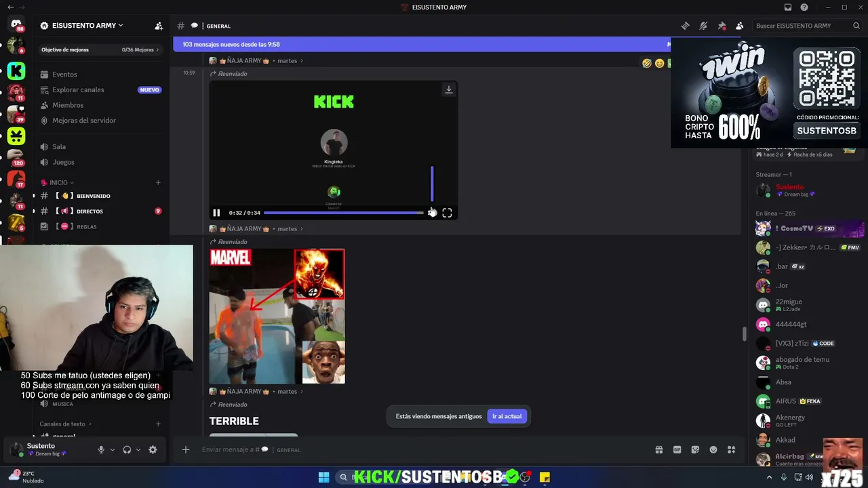This screenshot has width=868, height=488.
Task: Toggle channel notification mute bell icon
Action: [703, 26]
